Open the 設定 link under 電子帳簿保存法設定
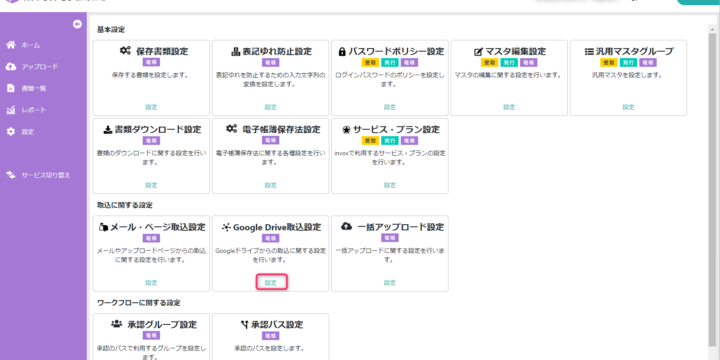The height and width of the screenshot is (360, 720). [x=271, y=185]
